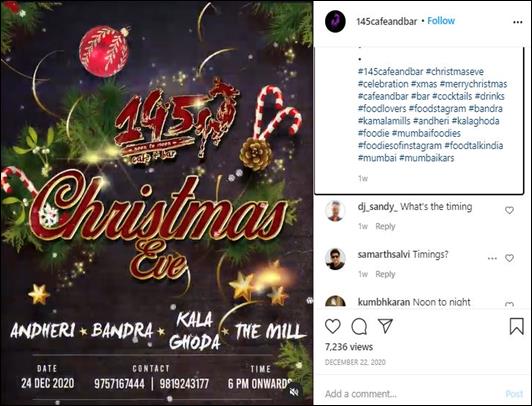Save post with bookmark icon

click(516, 326)
